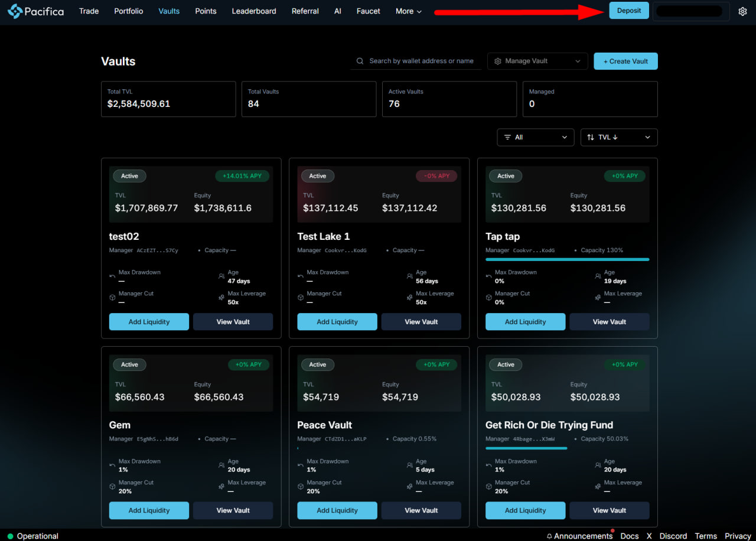Click Test Lake 1 Max Drawdown icon

[301, 276]
